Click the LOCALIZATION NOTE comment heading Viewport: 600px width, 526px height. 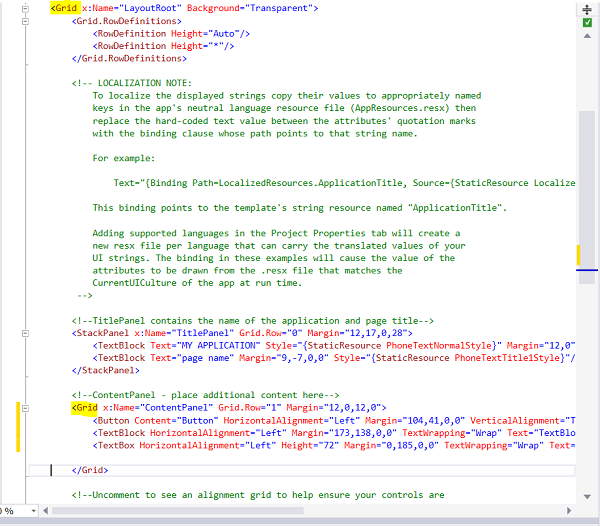132,83
